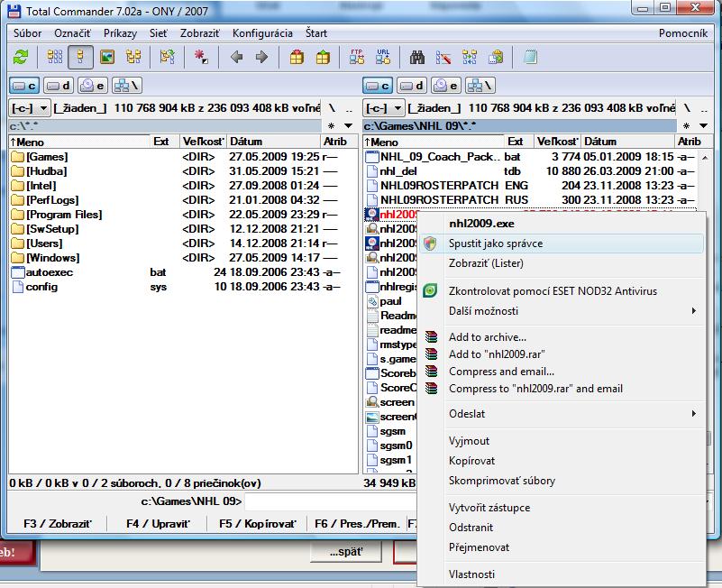Select the NHL09ROSTERPATCH ENG file
The width and height of the screenshot is (722, 588).
click(529, 185)
